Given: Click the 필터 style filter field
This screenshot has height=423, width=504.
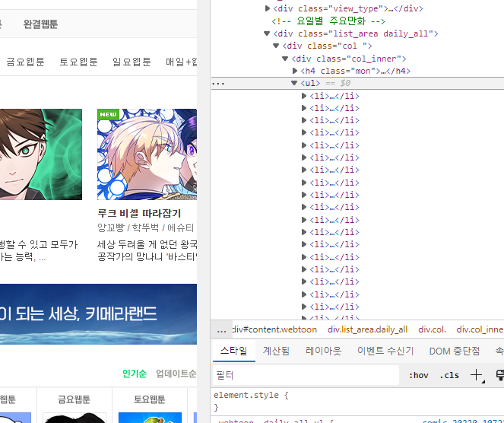Looking at the screenshot, I should tap(306, 375).
